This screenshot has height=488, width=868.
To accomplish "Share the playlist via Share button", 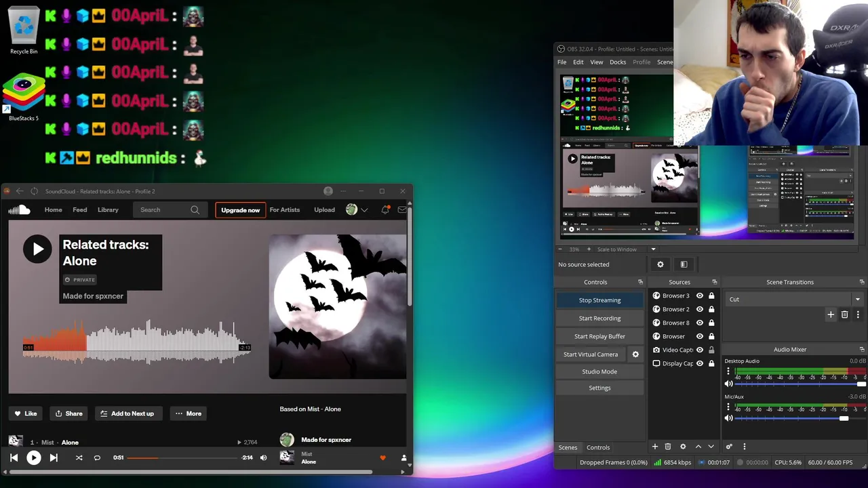I will pos(69,413).
